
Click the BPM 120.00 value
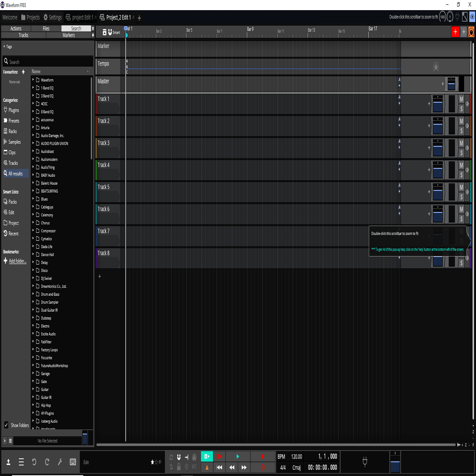click(296, 456)
